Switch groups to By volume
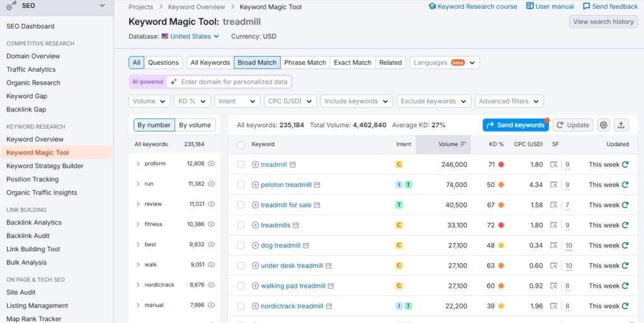This screenshot has width=644, height=323. coord(195,125)
